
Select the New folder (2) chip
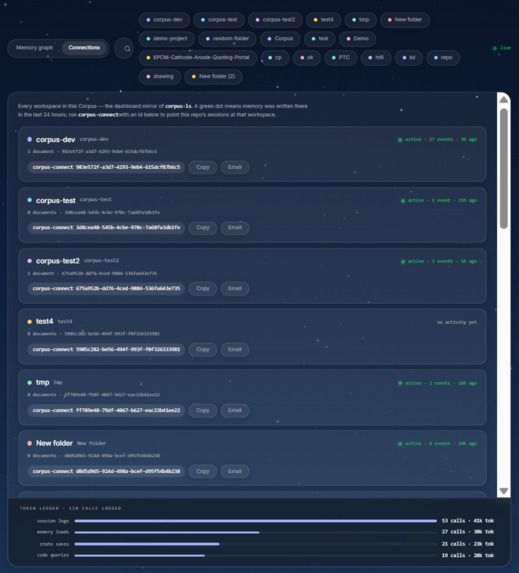pyautogui.click(x=213, y=77)
